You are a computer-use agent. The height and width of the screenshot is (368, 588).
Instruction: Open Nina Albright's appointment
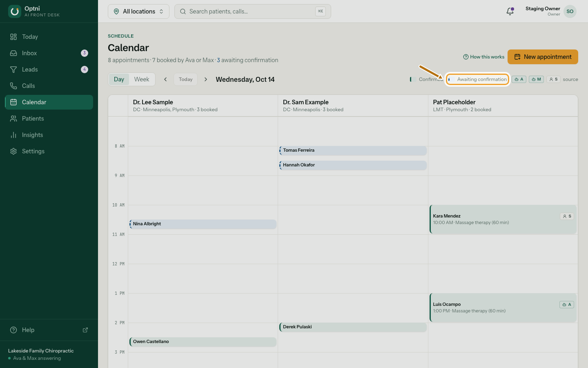(203, 224)
